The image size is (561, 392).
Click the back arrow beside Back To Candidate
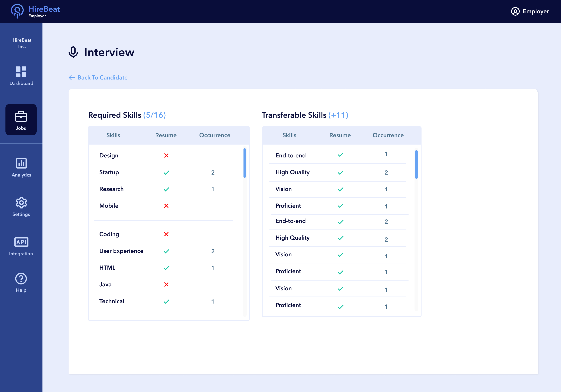(x=71, y=78)
